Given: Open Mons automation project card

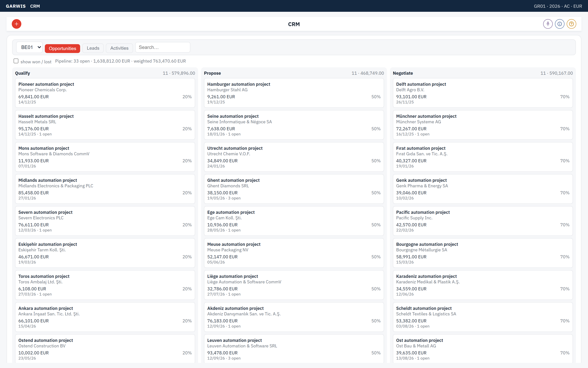Looking at the screenshot, I should coord(105,157).
